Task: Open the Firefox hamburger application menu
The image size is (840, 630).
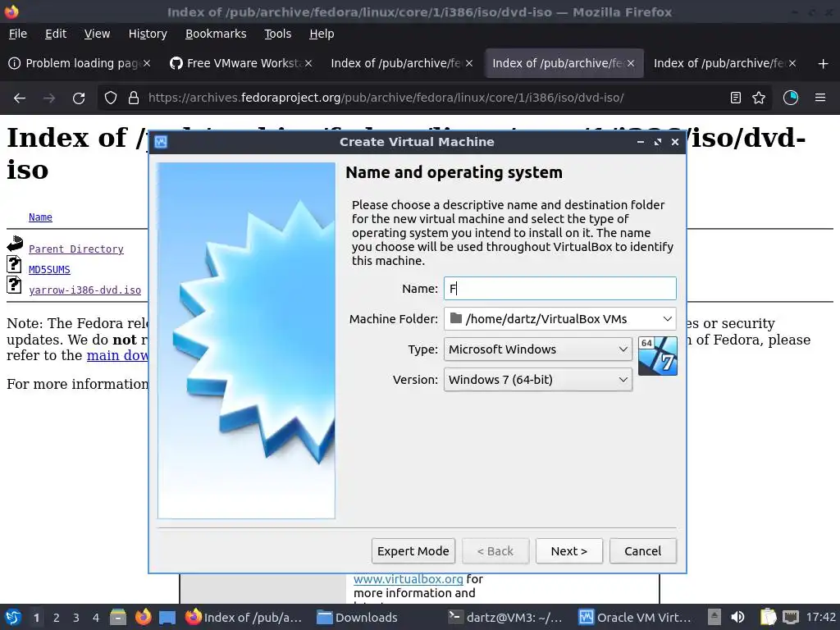Action: tap(820, 98)
